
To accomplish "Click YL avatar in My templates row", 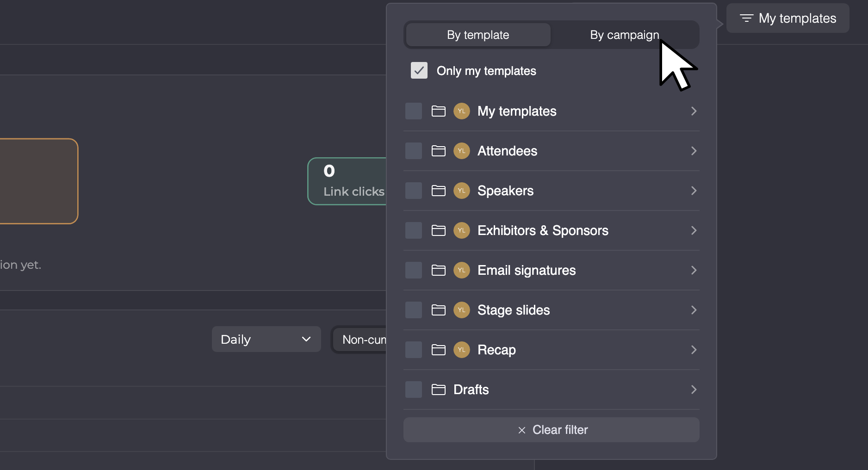I will [462, 111].
